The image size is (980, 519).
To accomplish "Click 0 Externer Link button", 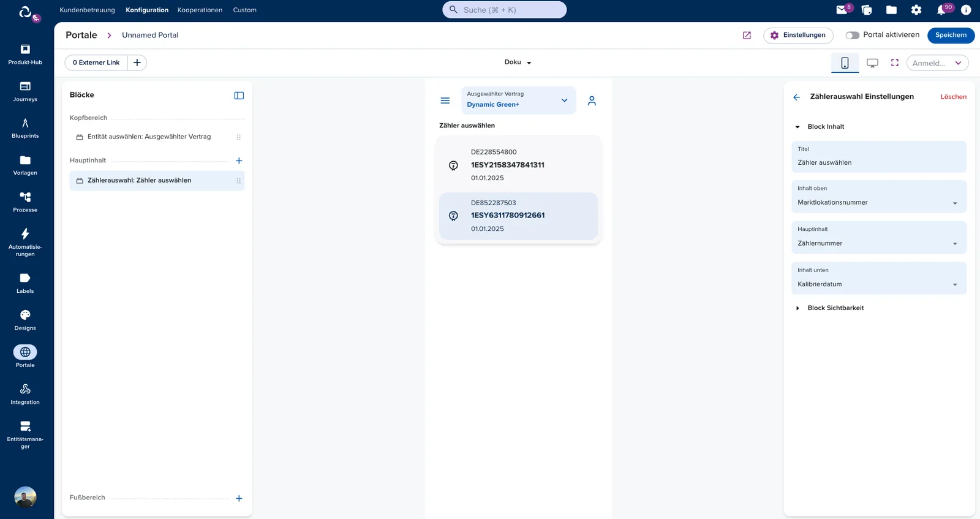I will coord(96,63).
